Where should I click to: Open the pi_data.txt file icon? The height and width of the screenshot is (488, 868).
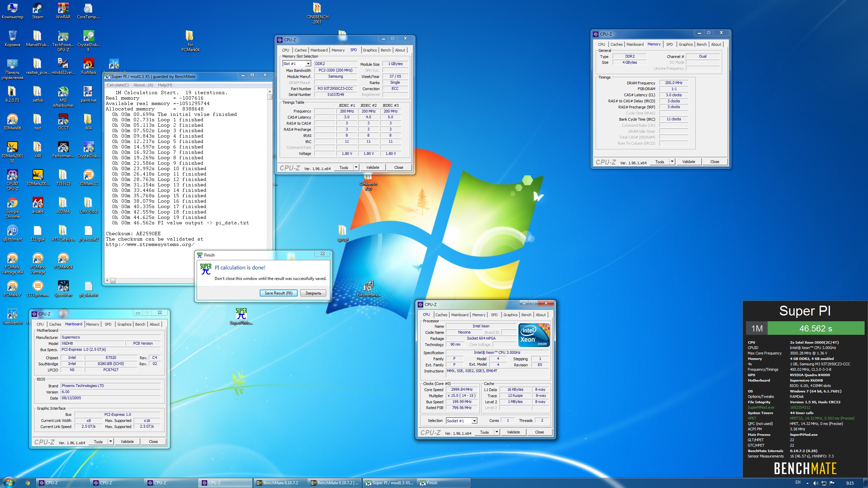(x=88, y=289)
